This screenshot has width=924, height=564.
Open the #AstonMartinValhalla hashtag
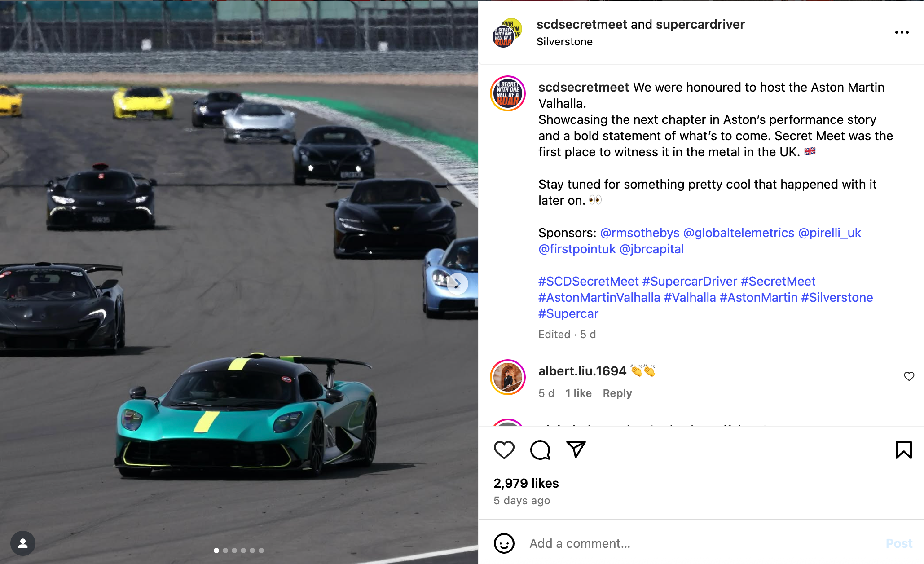click(x=599, y=297)
